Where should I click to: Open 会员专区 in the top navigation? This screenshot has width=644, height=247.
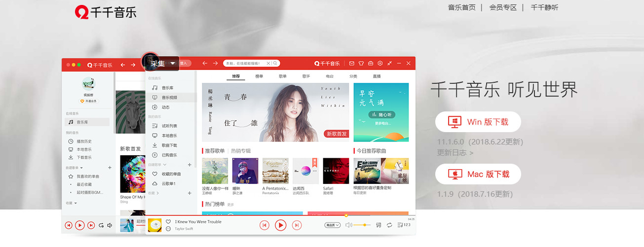click(503, 7)
